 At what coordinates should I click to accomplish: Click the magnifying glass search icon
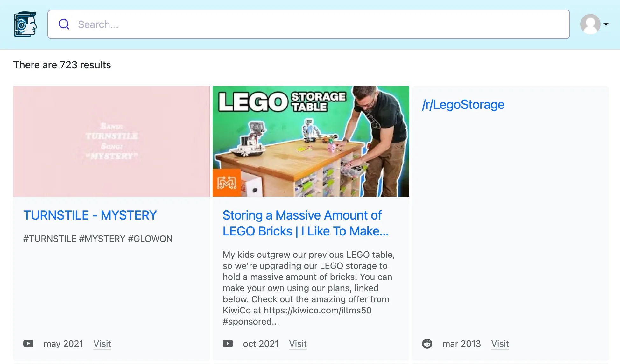[x=64, y=24]
